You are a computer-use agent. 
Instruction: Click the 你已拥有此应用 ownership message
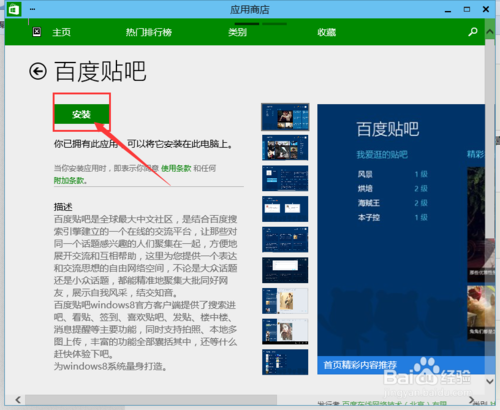[143, 144]
